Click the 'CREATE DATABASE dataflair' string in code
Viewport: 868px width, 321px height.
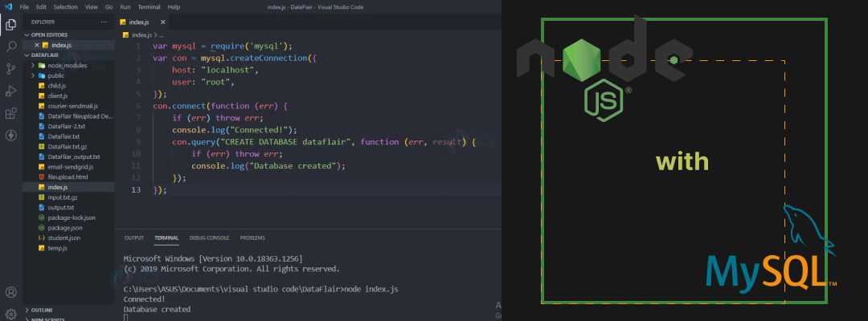pos(285,142)
